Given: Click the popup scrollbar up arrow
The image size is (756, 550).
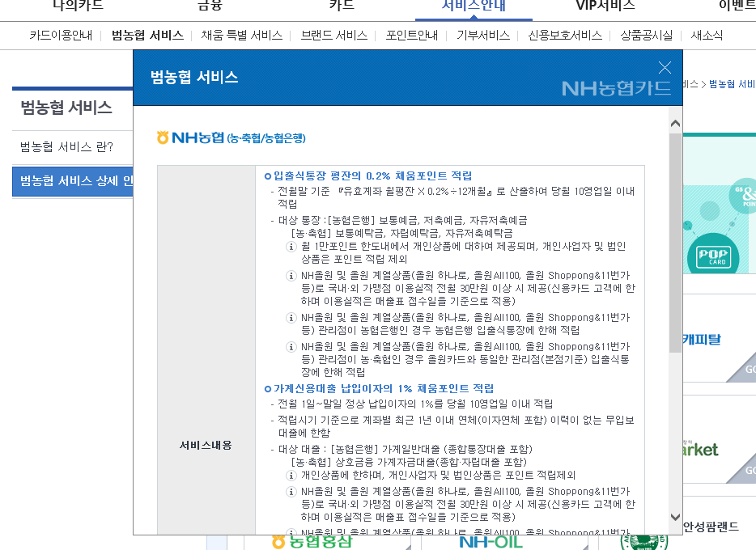Looking at the screenshot, I should tap(675, 124).
